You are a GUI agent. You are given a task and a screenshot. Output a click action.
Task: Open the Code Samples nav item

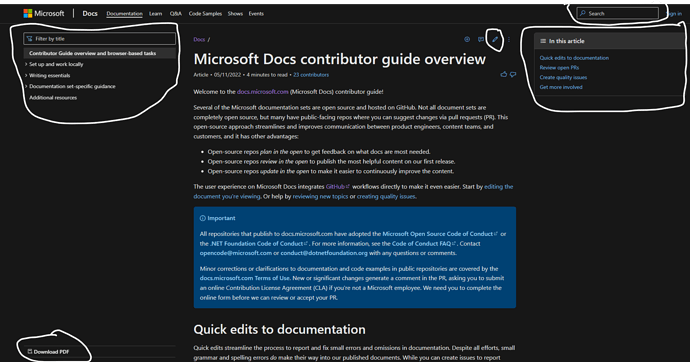205,14
